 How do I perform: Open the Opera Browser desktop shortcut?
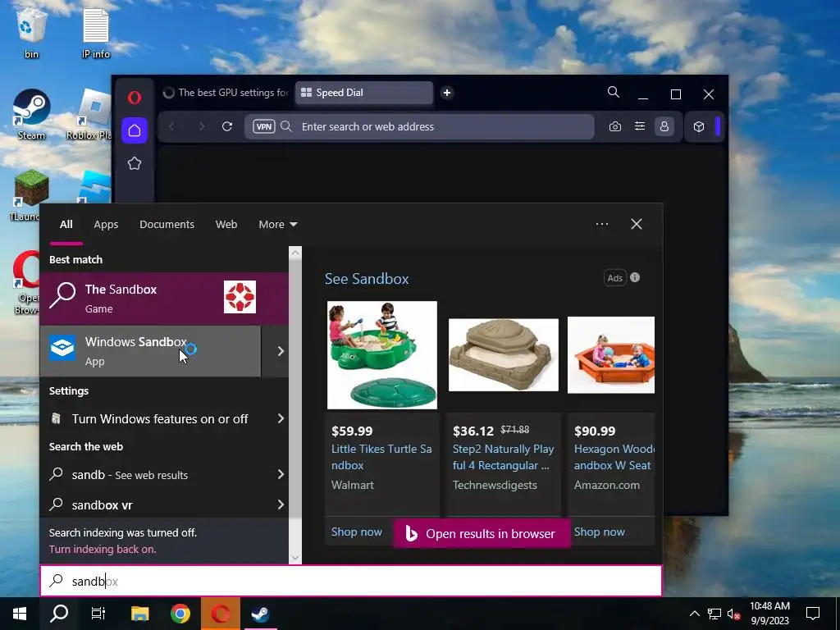26,283
